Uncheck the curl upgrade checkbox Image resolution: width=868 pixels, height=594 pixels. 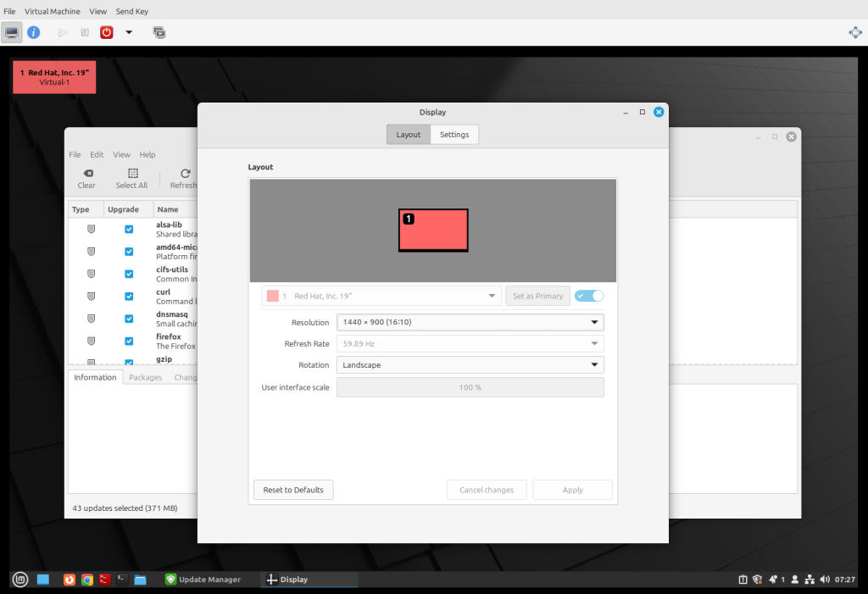click(129, 297)
